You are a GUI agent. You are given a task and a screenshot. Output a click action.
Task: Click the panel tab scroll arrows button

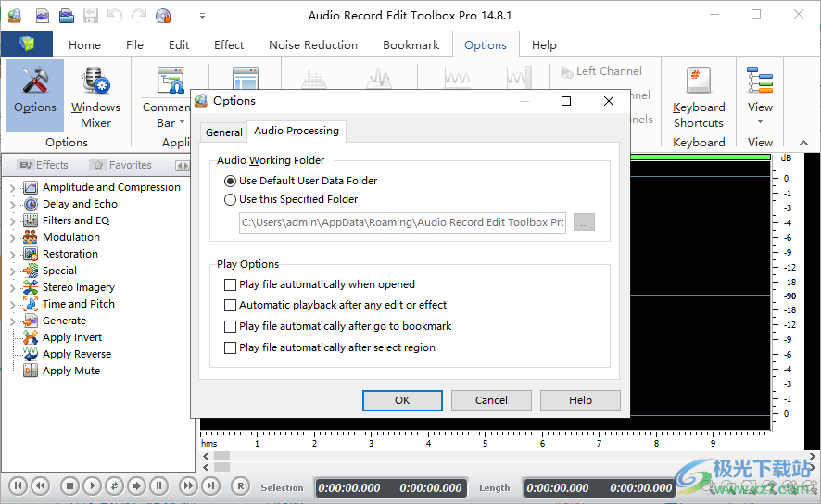click(x=183, y=166)
